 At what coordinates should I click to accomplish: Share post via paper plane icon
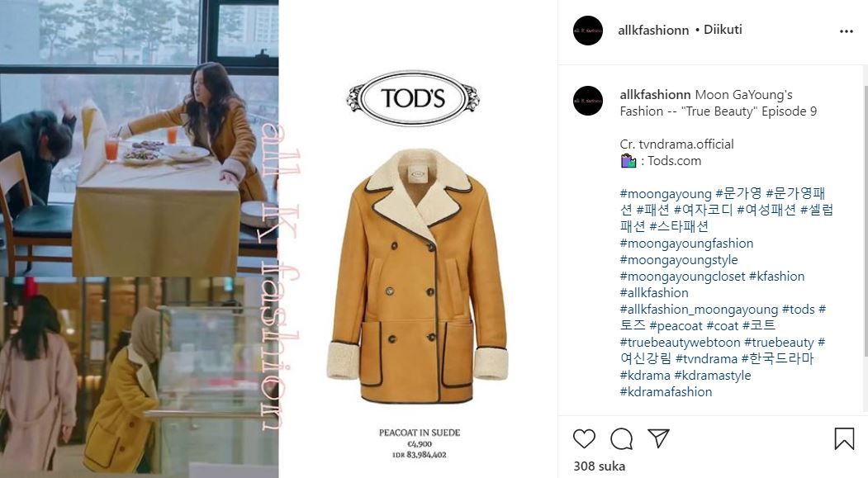pyautogui.click(x=659, y=438)
